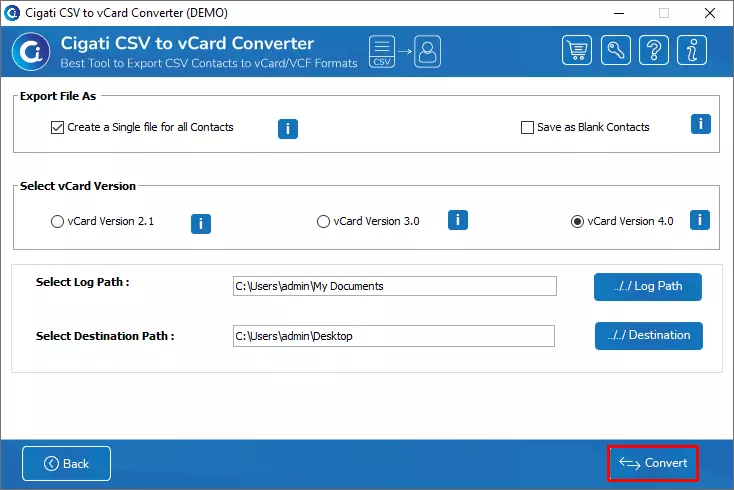Viewport: 734px width, 490px height.
Task: Click the 'Export File As' group heading
Action: [58, 96]
